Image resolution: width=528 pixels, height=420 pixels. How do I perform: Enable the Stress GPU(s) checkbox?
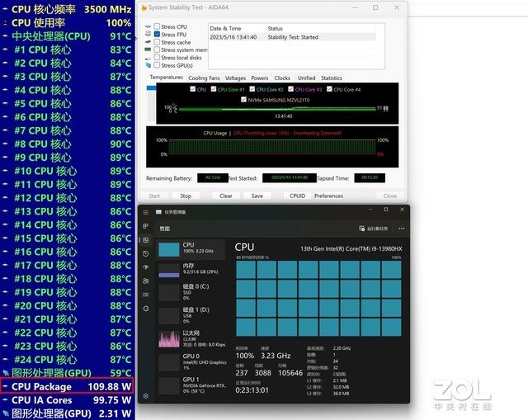pos(157,65)
